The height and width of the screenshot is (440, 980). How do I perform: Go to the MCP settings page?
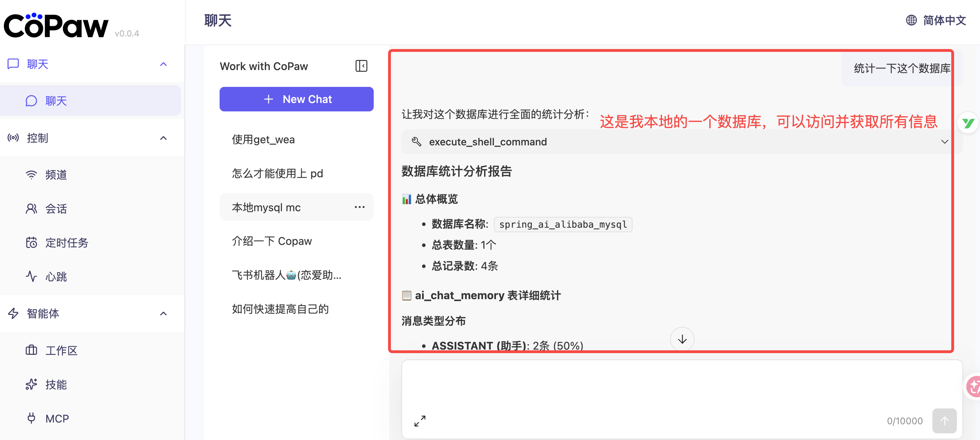(57, 418)
